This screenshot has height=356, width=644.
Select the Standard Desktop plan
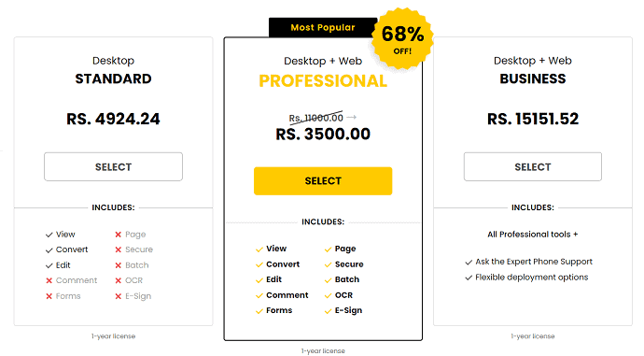(x=113, y=167)
